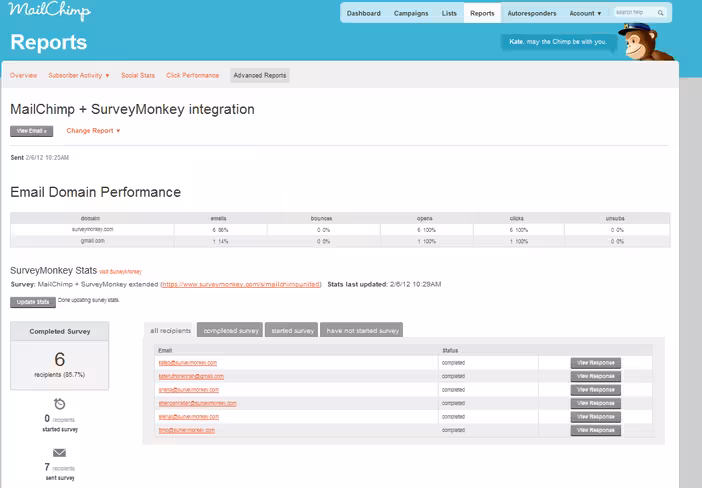
Task: Open the gmail.com recipient email link
Action: pyautogui.click(x=191, y=376)
